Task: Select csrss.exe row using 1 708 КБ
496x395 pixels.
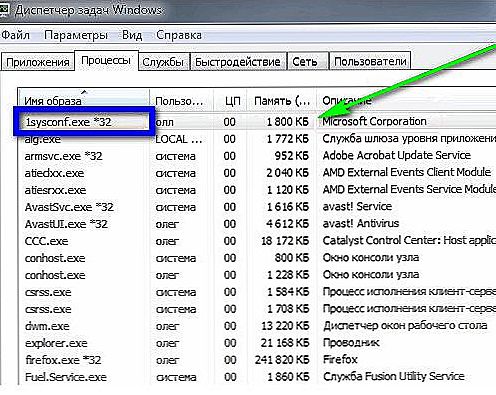Action: [x=48, y=309]
